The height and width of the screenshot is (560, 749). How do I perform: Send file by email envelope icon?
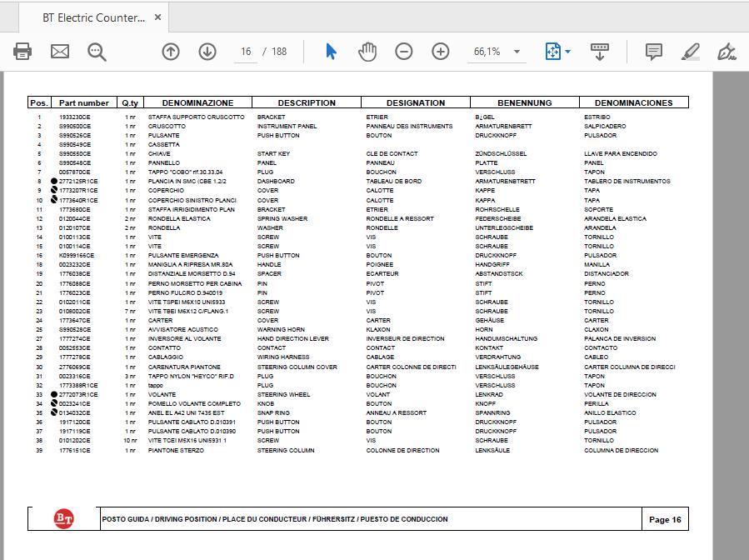tap(60, 51)
